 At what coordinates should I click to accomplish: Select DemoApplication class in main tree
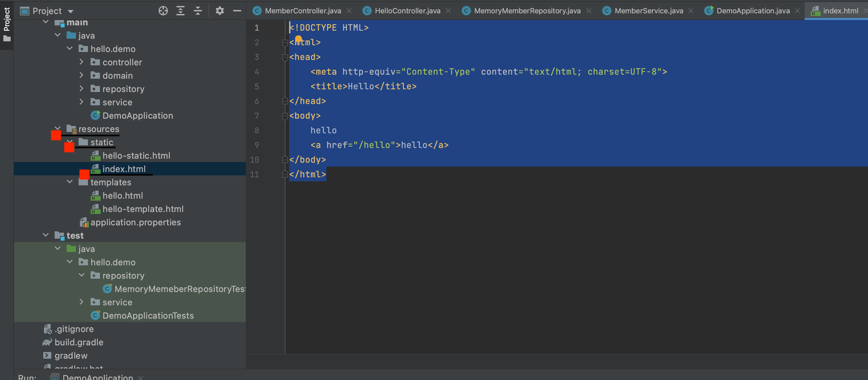coord(138,116)
